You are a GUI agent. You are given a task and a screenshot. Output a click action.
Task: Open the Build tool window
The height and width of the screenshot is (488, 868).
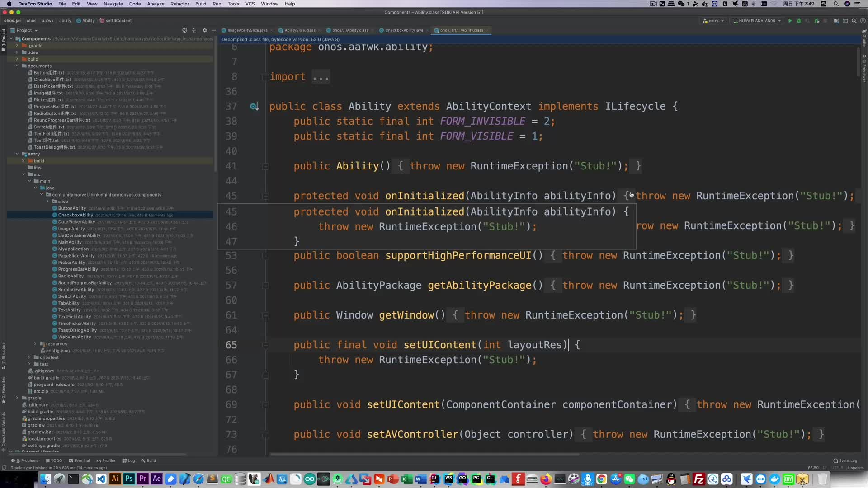coord(148,460)
